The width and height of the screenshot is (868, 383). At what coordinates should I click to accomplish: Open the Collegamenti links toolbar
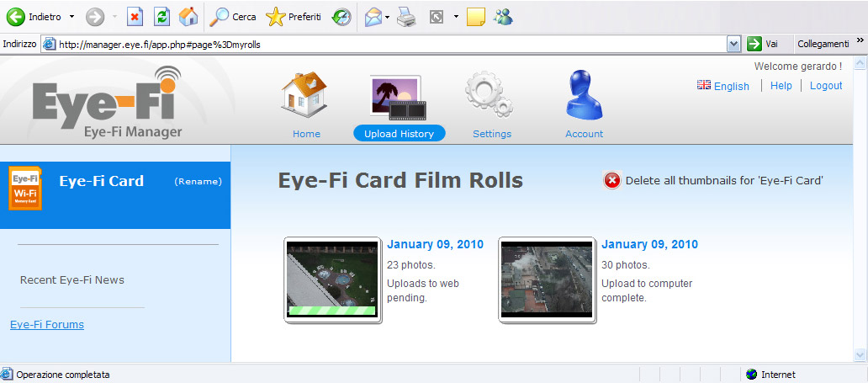point(823,44)
